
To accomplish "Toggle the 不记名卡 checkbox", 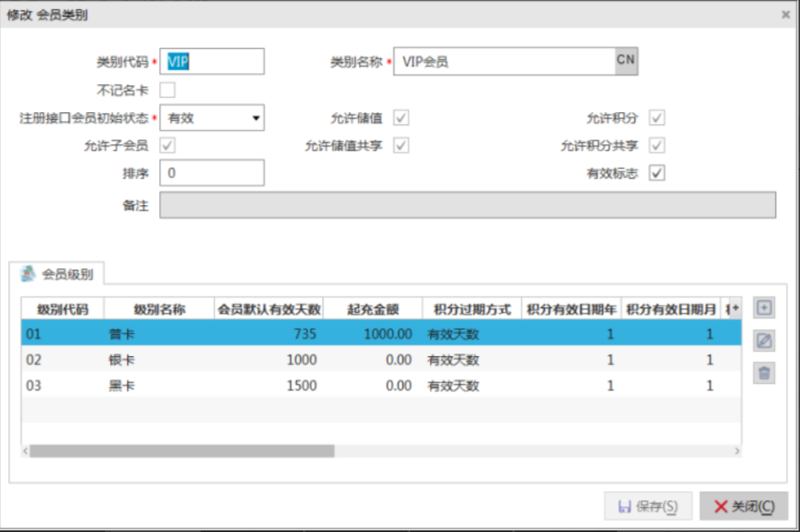I will pyautogui.click(x=167, y=90).
